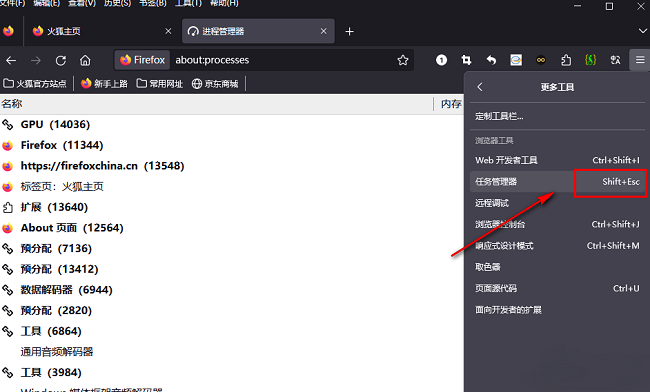Open the extensions puzzle piece icon

(x=566, y=60)
